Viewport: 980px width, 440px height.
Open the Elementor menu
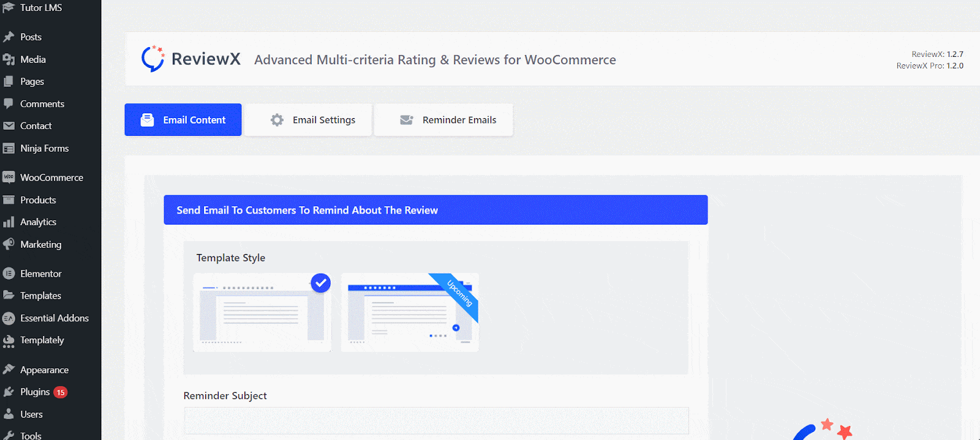pos(41,274)
